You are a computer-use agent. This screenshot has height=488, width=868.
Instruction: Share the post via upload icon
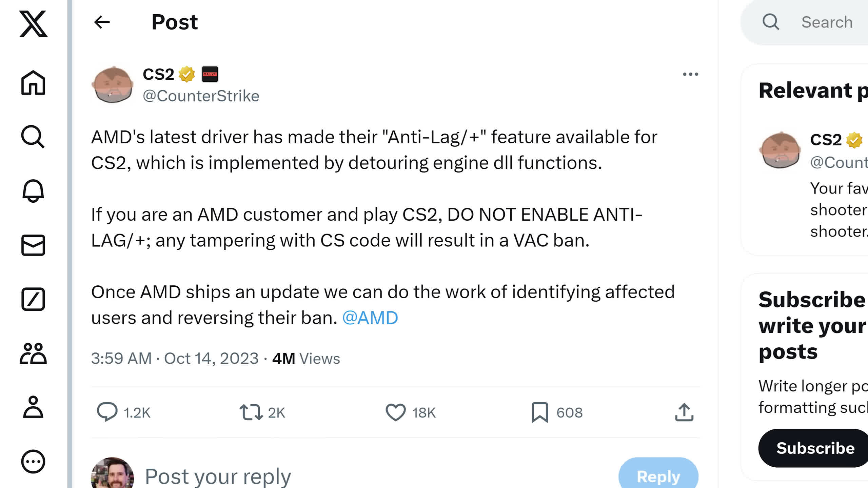pyautogui.click(x=684, y=412)
